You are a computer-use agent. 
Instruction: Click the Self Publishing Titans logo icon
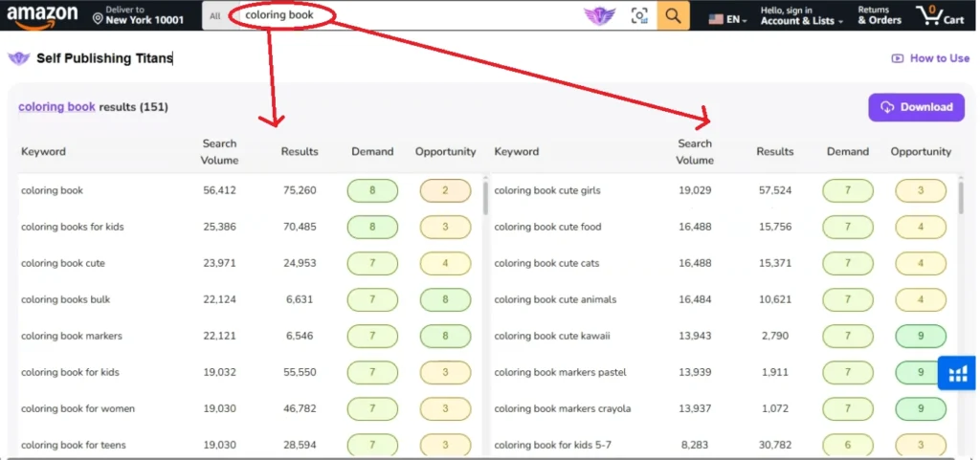(19, 58)
